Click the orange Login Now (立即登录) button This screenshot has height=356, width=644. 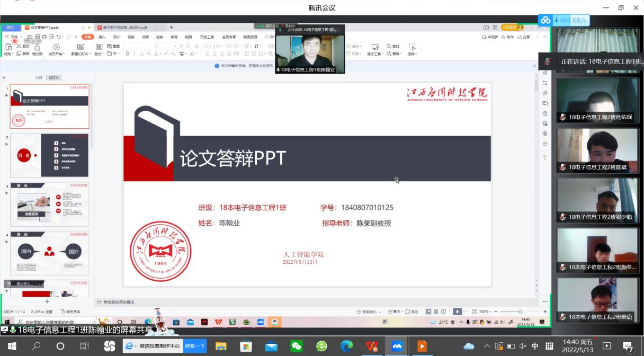click(x=509, y=27)
